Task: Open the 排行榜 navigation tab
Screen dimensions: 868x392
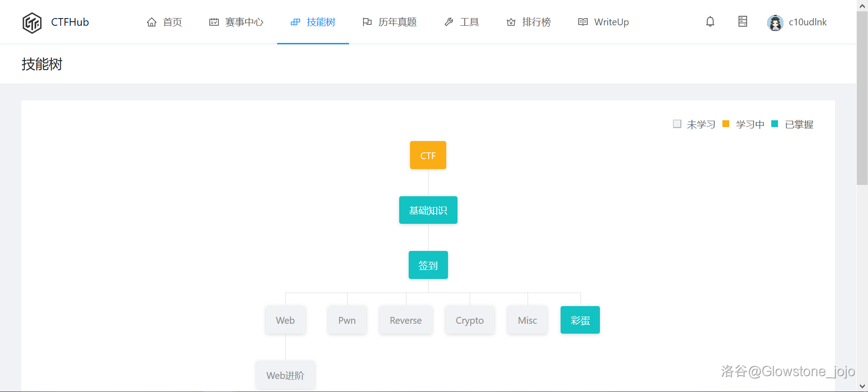Action: [528, 22]
